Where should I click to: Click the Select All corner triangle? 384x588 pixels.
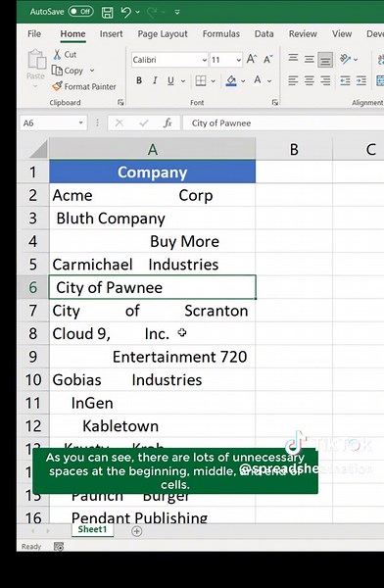pos(37,149)
